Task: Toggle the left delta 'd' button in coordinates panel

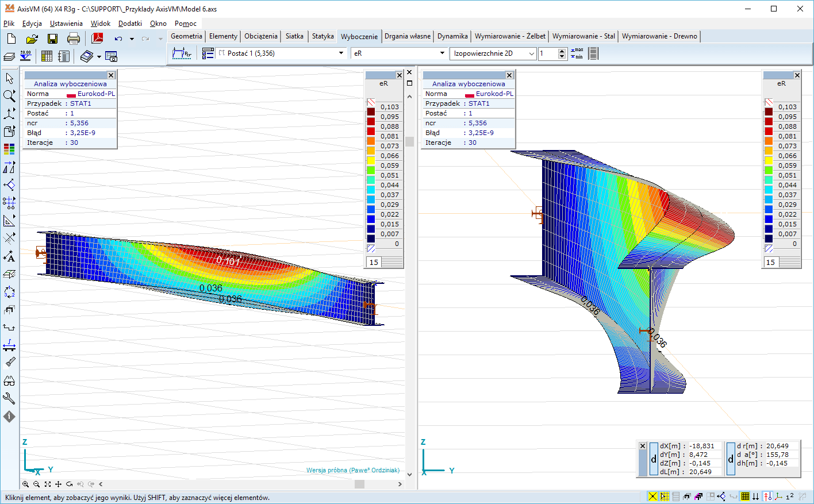Action: tap(654, 459)
